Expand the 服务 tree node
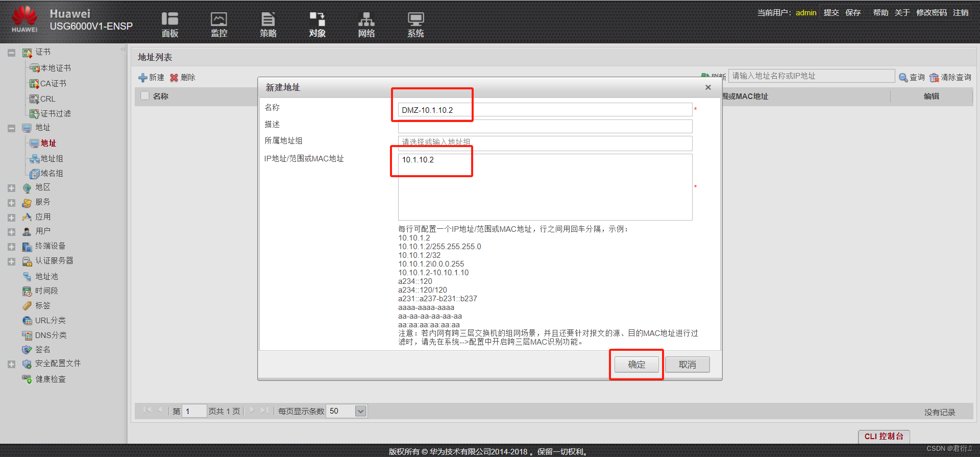 (x=11, y=203)
